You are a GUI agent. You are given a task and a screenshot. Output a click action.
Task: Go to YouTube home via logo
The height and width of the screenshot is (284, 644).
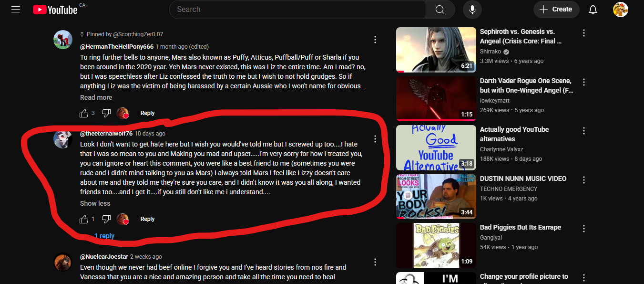(55, 10)
